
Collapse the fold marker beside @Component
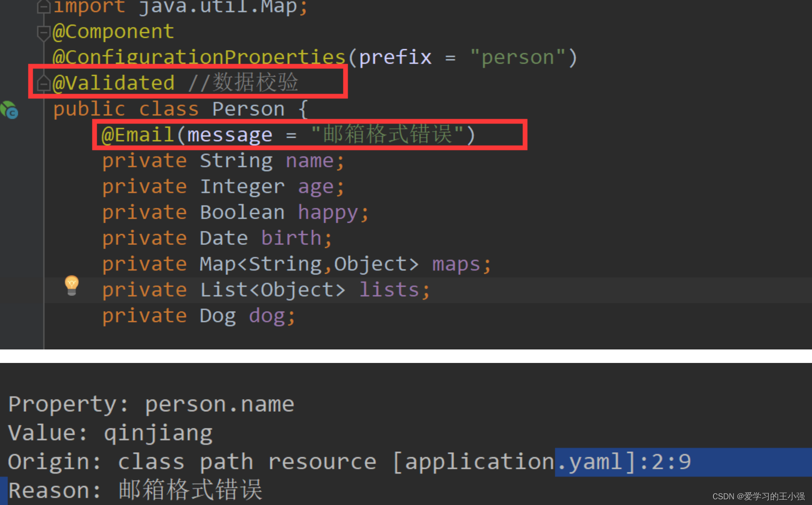tap(43, 33)
